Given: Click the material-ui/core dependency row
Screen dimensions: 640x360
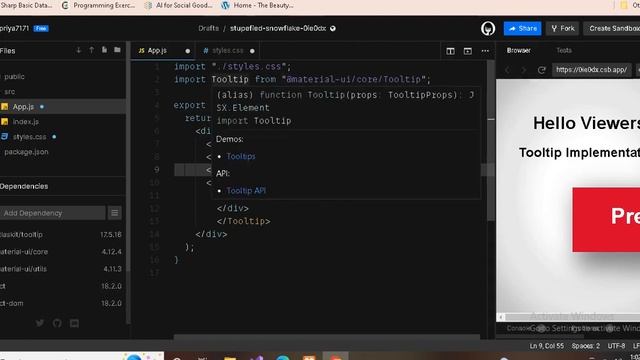Looking at the screenshot, I should tap(61, 252).
